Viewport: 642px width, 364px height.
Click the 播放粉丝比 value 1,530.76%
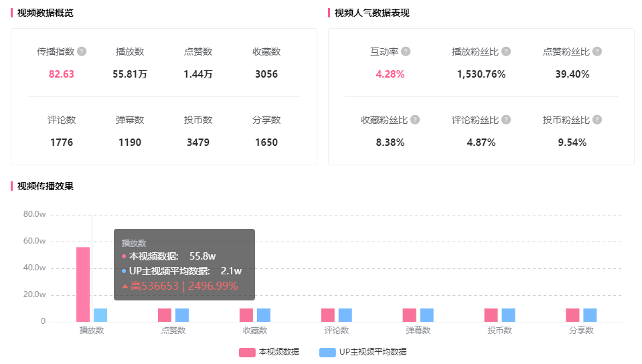tap(481, 74)
